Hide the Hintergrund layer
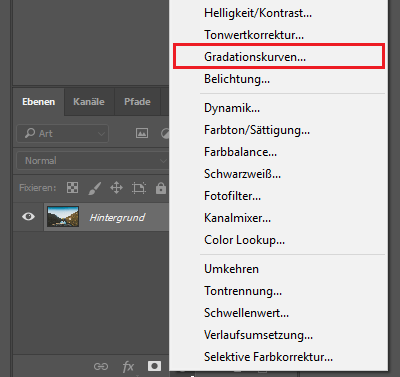Screen dimensions: 400x377 pyautogui.click(x=28, y=217)
